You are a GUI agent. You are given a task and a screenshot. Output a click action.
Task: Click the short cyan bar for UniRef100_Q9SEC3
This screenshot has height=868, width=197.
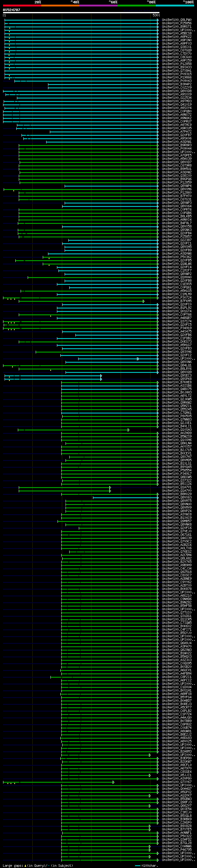coord(53,376)
